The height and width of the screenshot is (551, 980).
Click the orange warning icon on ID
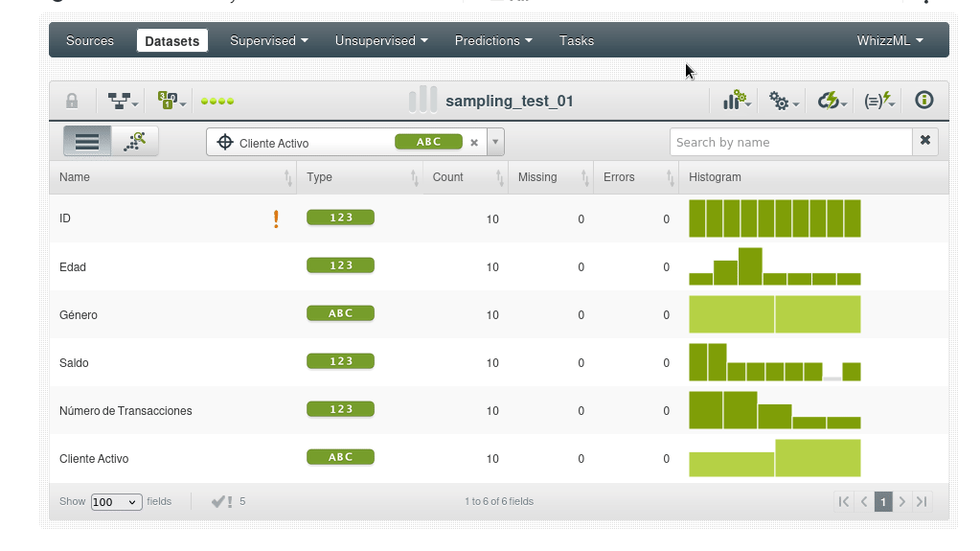276,219
